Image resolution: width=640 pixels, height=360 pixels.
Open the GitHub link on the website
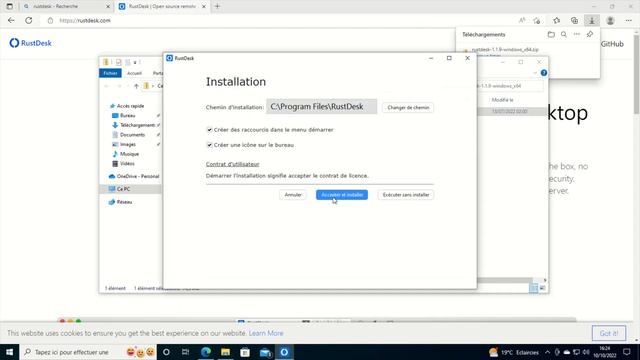(x=612, y=44)
